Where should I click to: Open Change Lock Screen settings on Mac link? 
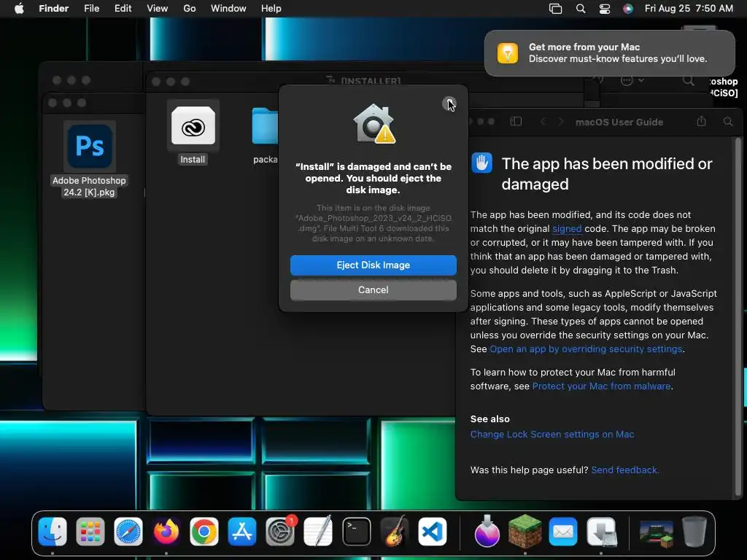coord(552,435)
